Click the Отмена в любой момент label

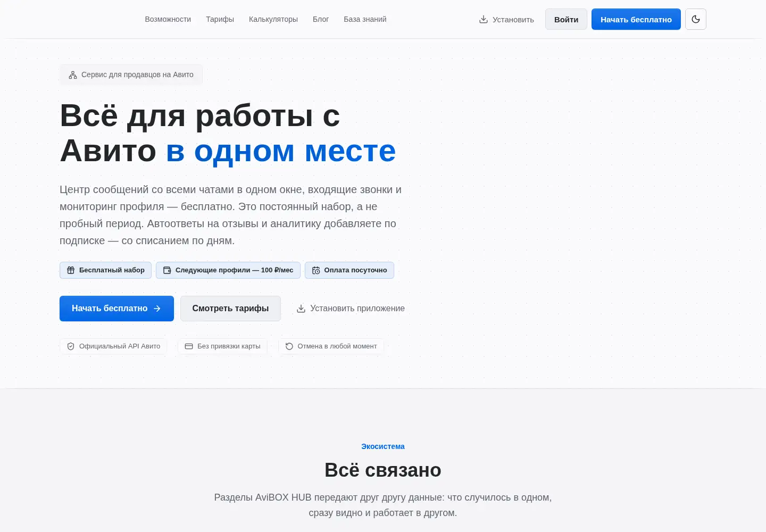click(337, 346)
